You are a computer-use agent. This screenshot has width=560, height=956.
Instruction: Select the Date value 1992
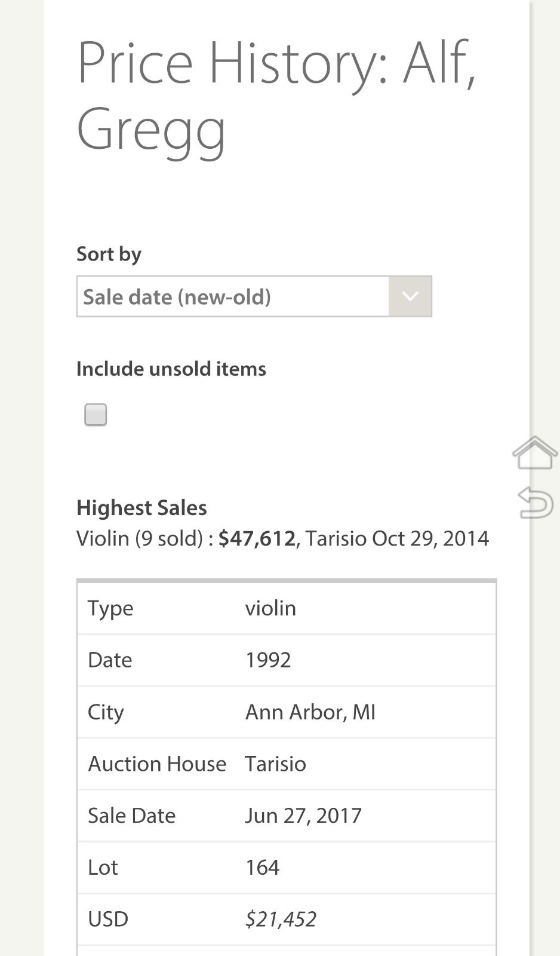268,660
